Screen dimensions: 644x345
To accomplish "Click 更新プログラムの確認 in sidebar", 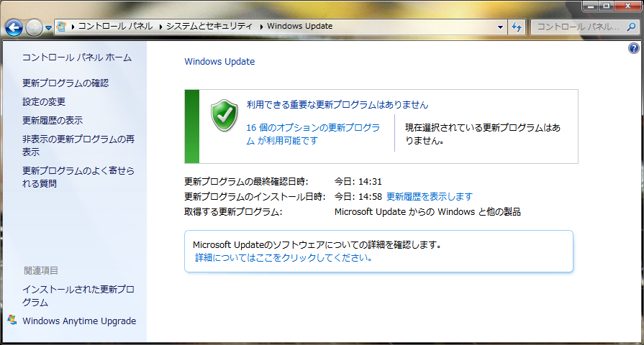I will [x=65, y=83].
